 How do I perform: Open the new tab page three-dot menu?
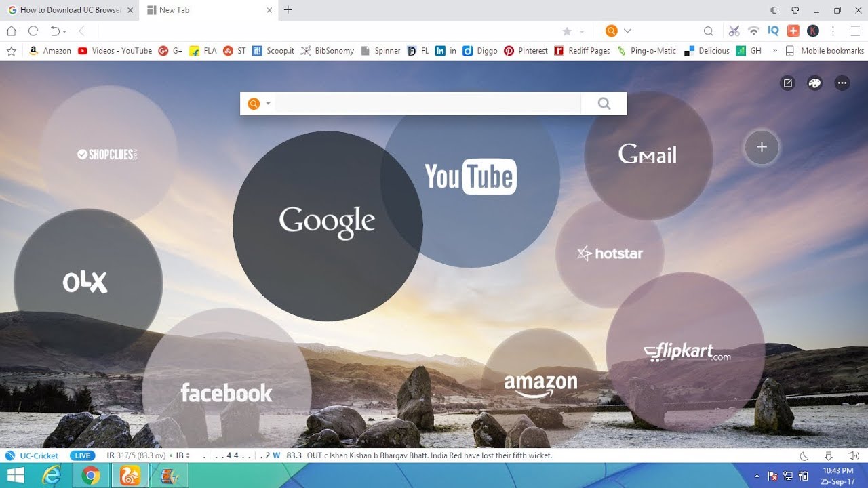842,83
